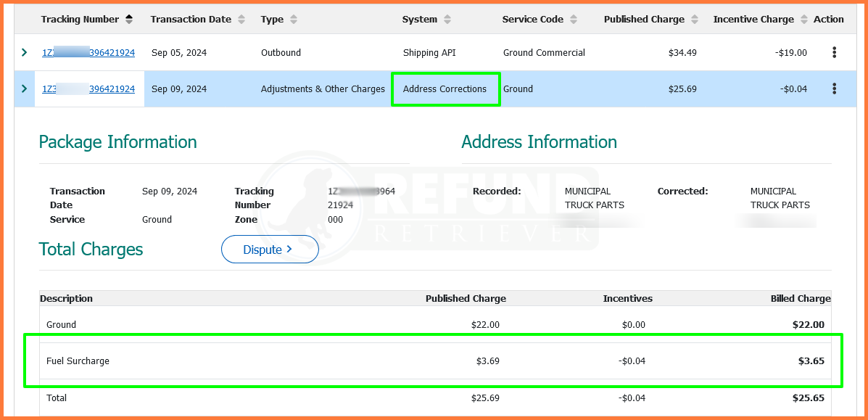Screen dimensions: 868x420
Task: Open tracking number link in Adjustments row
Action: point(88,89)
